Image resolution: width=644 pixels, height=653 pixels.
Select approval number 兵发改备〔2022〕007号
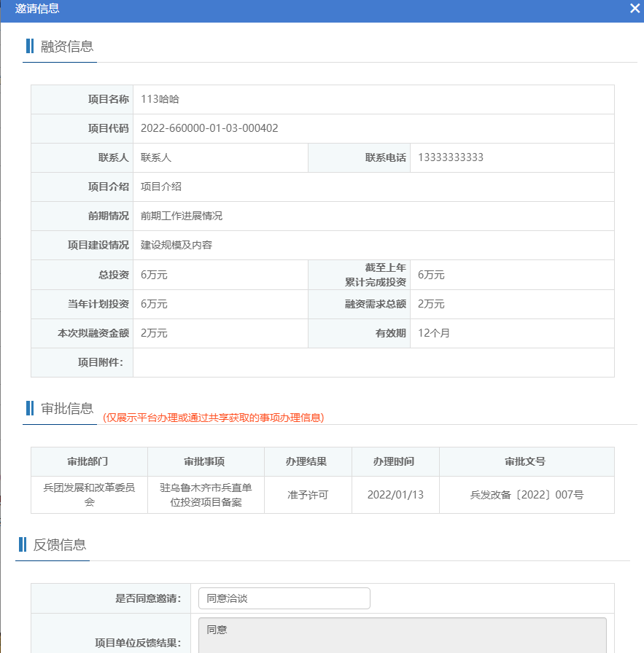527,495
